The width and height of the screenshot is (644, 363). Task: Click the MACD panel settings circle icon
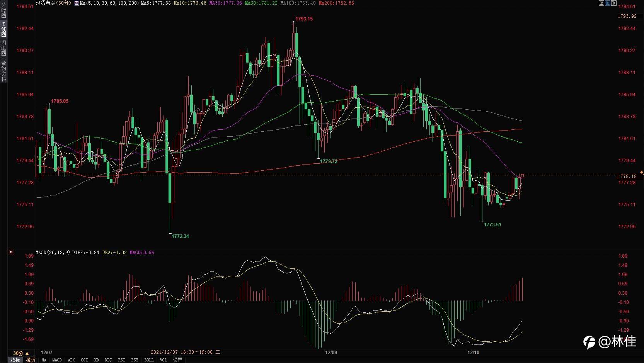11,252
